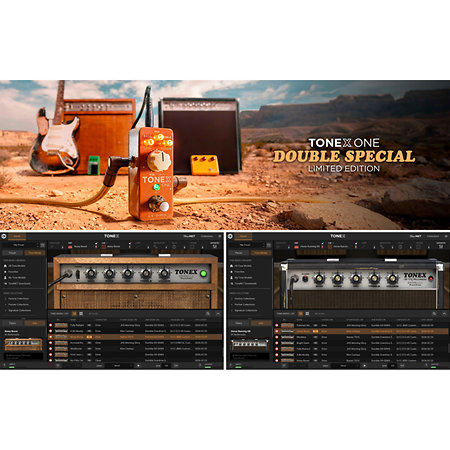Toggle the red power light on silver amp
Screen dimensions: 450x450
coord(431,278)
